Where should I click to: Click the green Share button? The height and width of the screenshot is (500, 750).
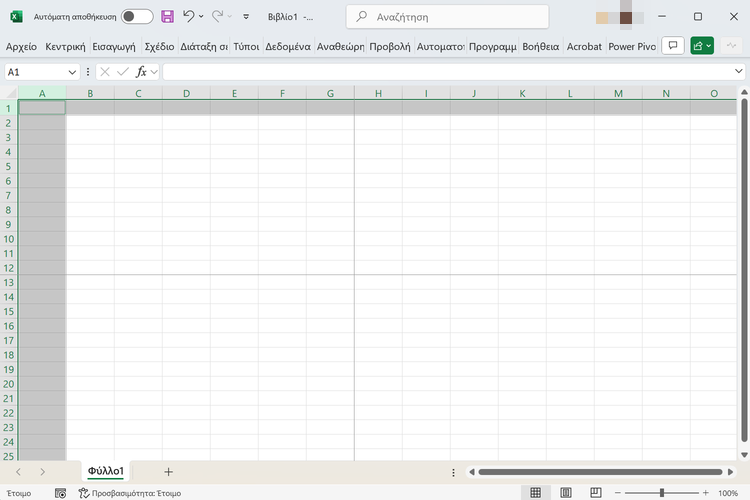click(702, 46)
